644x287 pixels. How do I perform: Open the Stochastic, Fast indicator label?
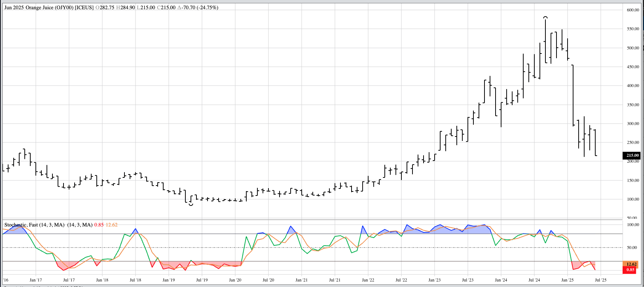pos(21,225)
